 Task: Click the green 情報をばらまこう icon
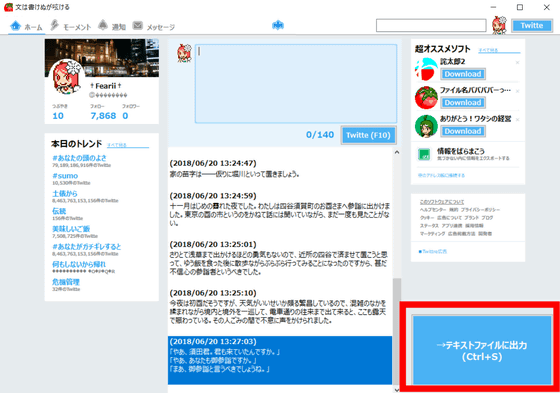(424, 154)
